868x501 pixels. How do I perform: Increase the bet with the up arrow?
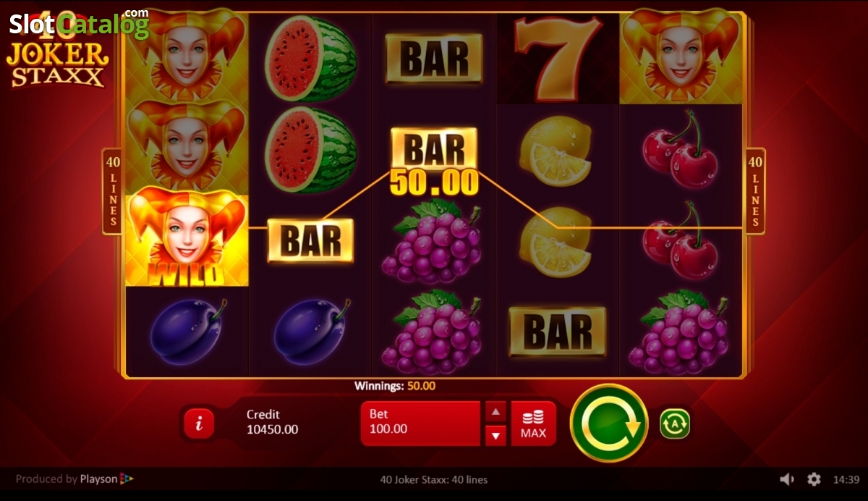pyautogui.click(x=495, y=412)
